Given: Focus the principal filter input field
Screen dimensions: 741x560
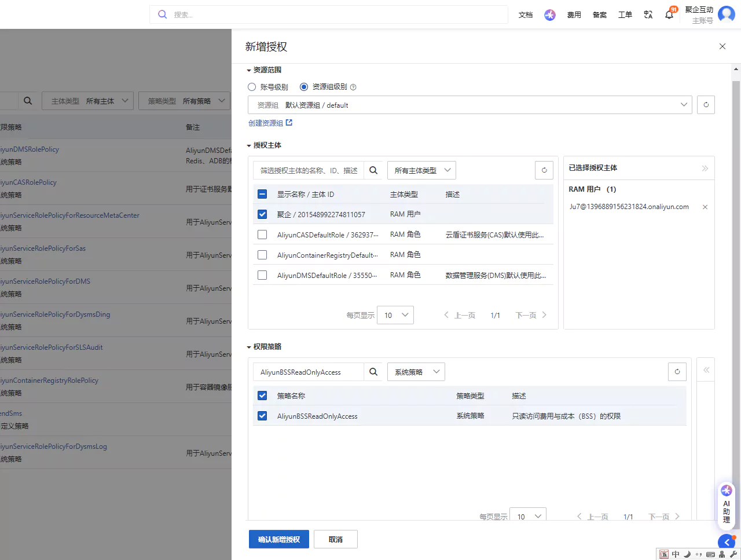Looking at the screenshot, I should [309, 170].
